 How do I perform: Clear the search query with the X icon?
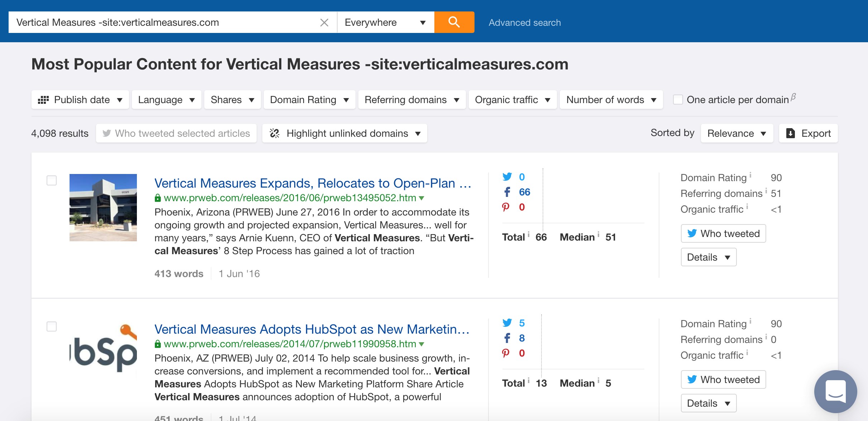coord(324,23)
